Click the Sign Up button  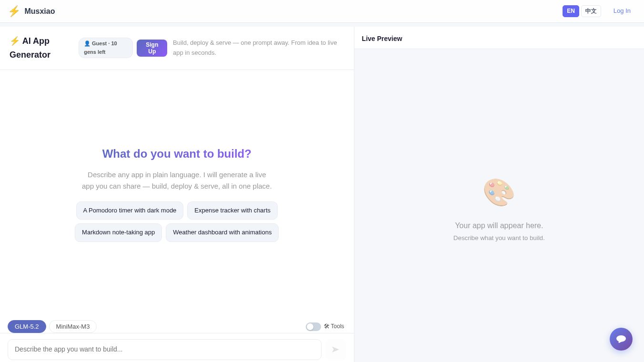[x=152, y=48]
